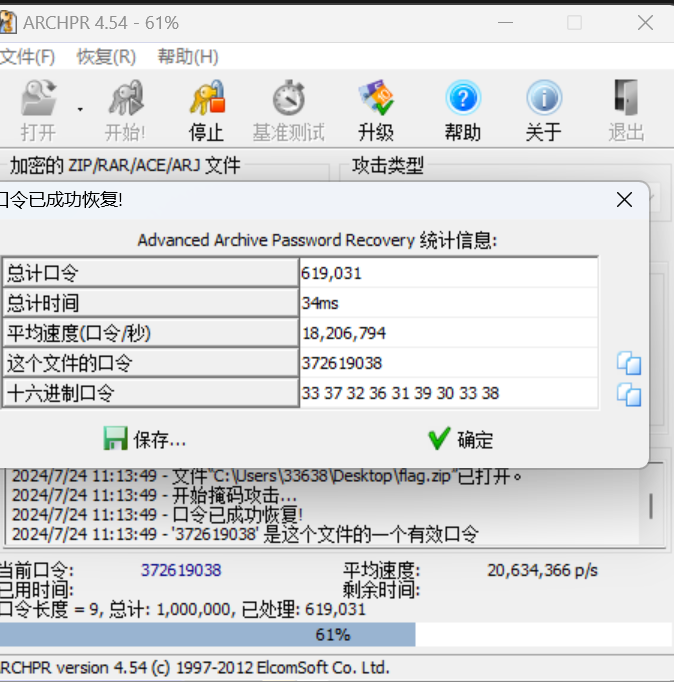Click the ARCHPR version 4.54 status bar text

click(195, 668)
